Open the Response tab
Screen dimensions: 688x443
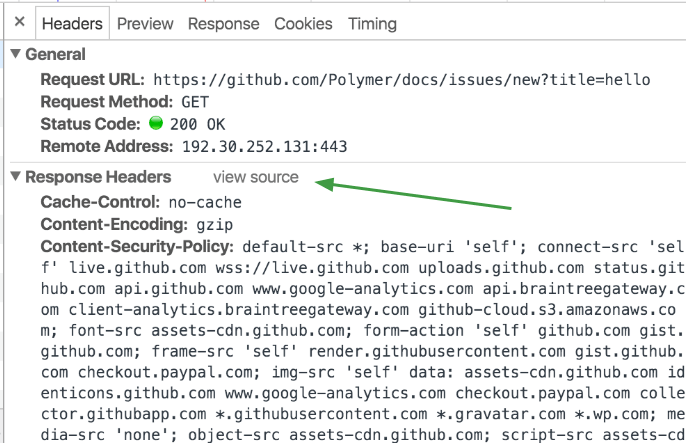tap(223, 23)
